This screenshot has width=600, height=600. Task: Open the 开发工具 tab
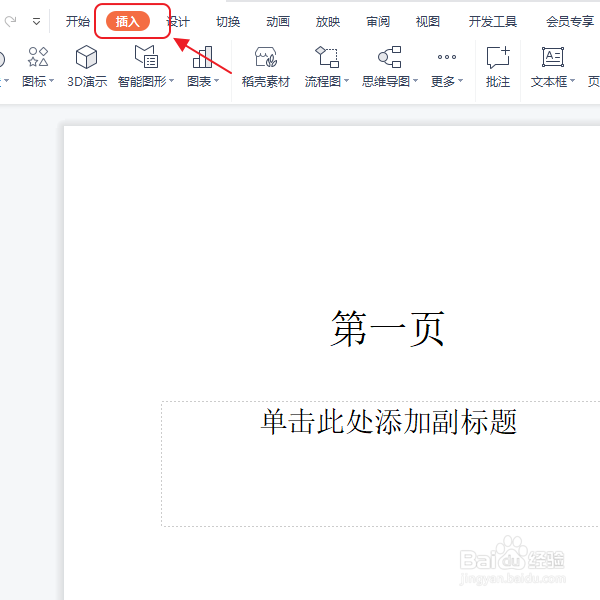click(x=493, y=21)
